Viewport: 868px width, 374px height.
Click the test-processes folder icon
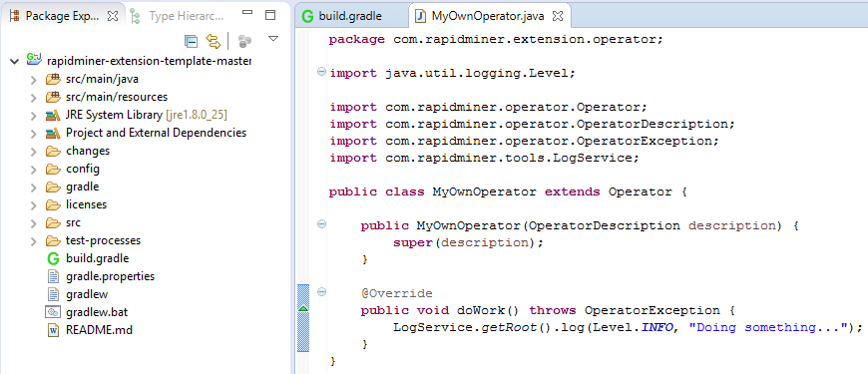pyautogui.click(x=53, y=240)
